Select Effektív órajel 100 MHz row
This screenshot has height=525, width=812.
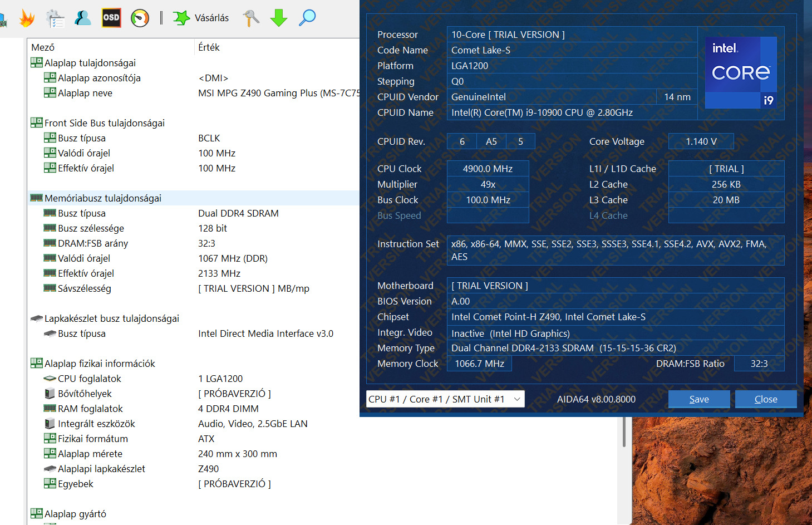point(194,168)
